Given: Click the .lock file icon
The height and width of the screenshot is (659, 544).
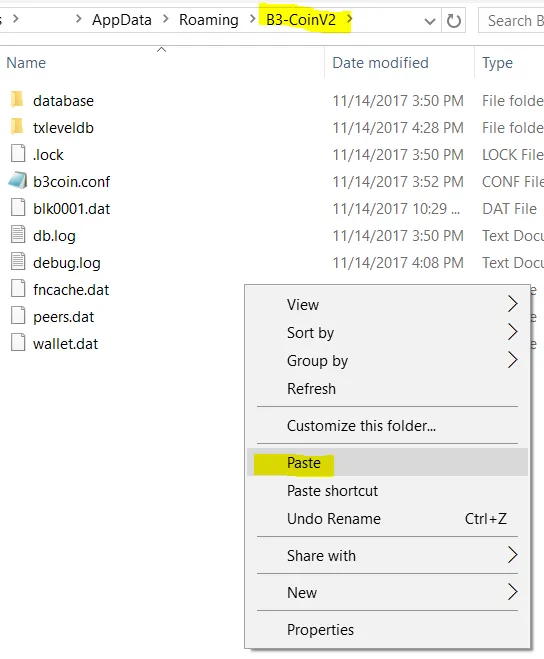Looking at the screenshot, I should coord(18,154).
